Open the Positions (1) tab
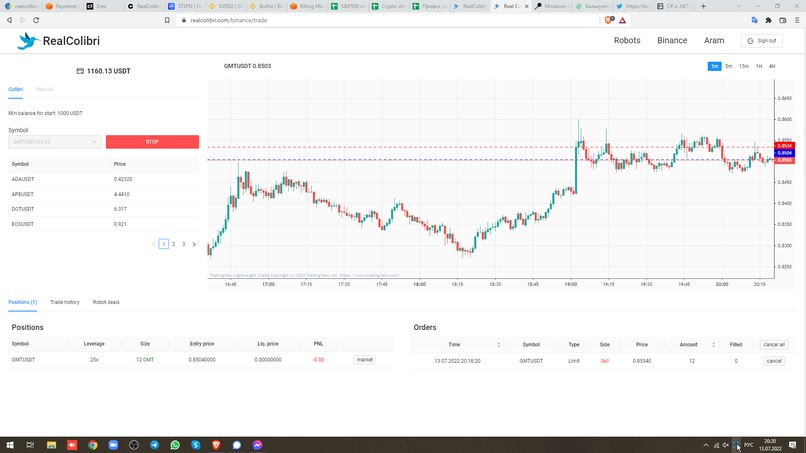Viewport: 806px width, 453px height. tap(23, 302)
